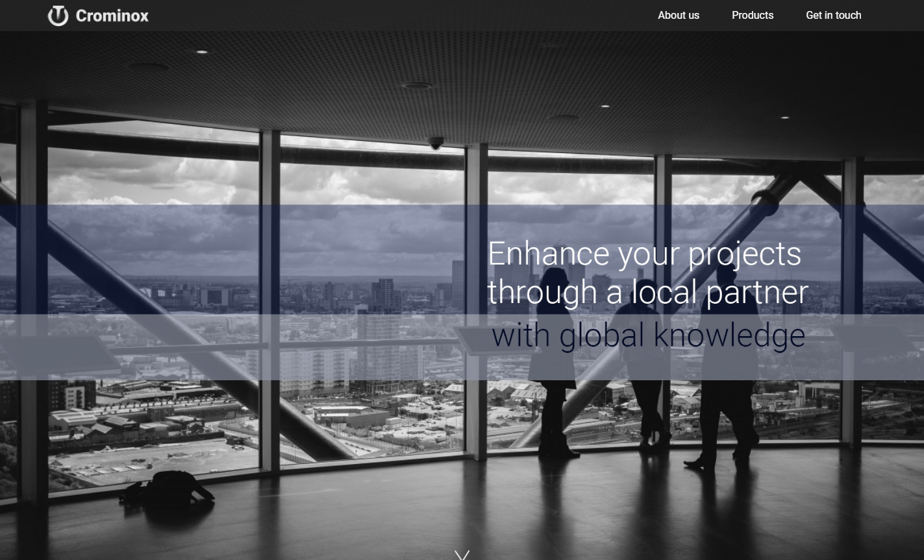This screenshot has height=560, width=924.
Task: Click the "through a local partner" text line
Action: pyautogui.click(x=647, y=292)
